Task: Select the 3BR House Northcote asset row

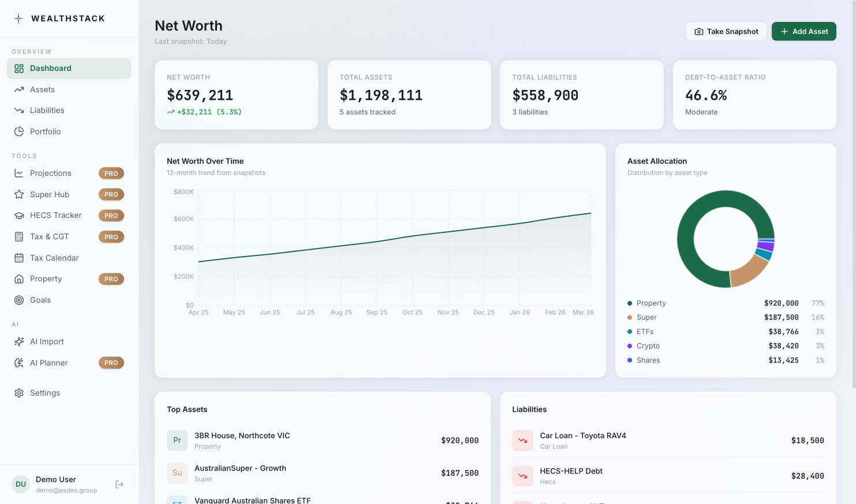Action: [x=323, y=440]
